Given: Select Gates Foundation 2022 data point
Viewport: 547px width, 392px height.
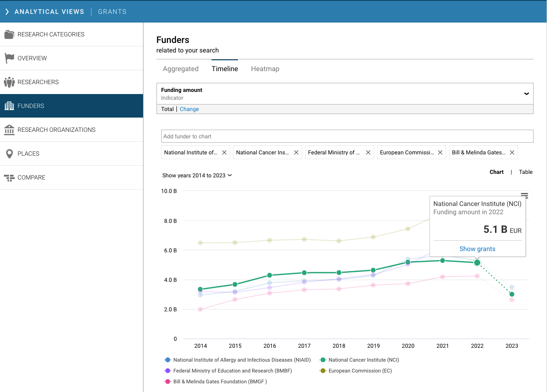Looking at the screenshot, I should click(477, 276).
